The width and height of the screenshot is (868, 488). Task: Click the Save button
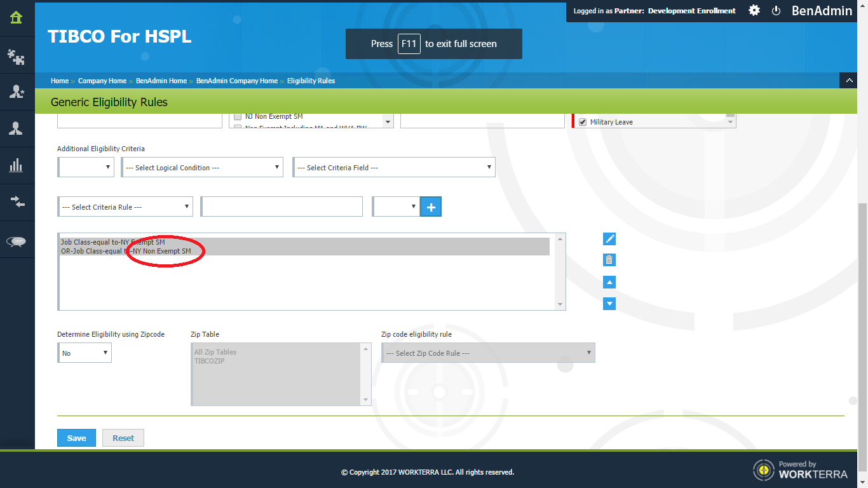point(76,438)
